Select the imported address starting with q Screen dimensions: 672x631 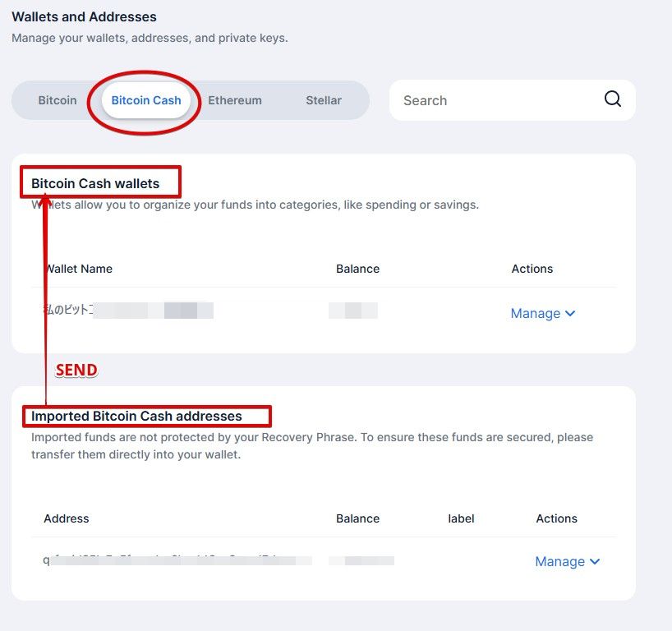(177, 560)
